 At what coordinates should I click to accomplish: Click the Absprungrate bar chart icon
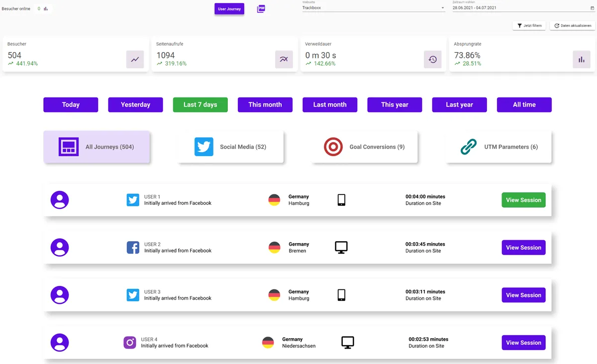tap(581, 59)
